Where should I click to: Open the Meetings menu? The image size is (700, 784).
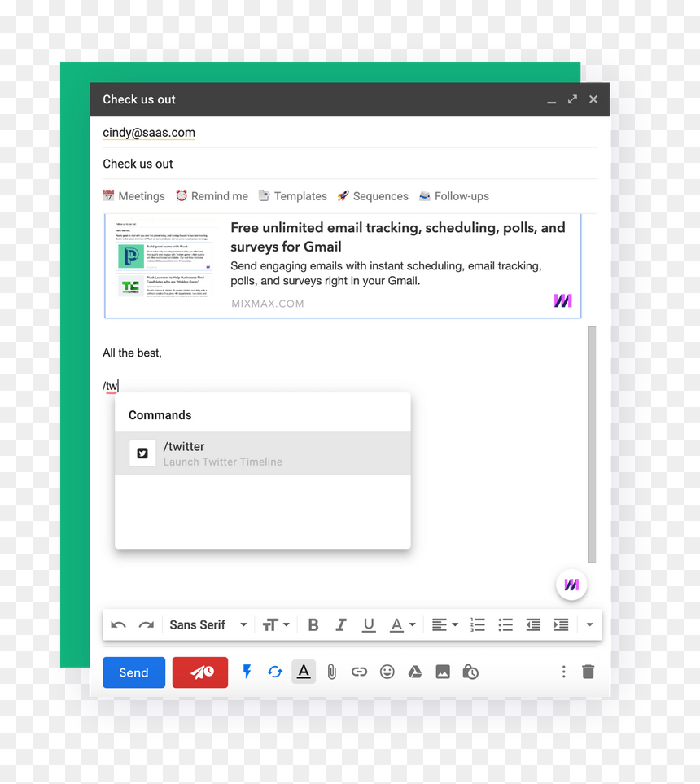134,196
